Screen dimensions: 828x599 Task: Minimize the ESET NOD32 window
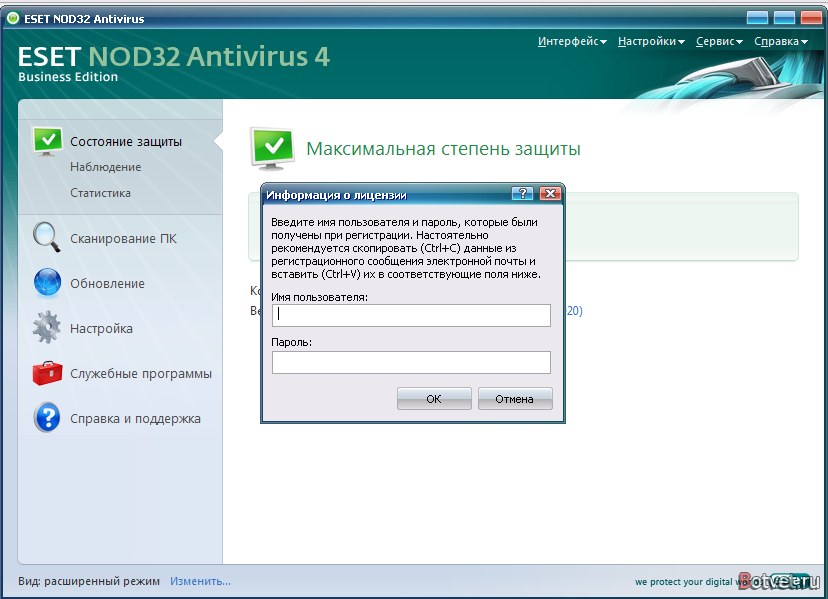[x=757, y=18]
